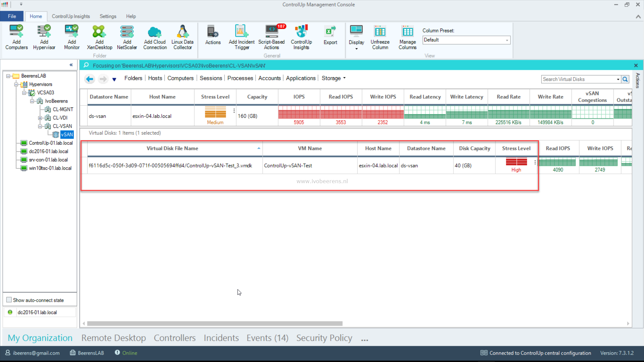Open the Storage view dropdown
Image resolution: width=644 pixels, height=362 pixels.
pyautogui.click(x=333, y=78)
